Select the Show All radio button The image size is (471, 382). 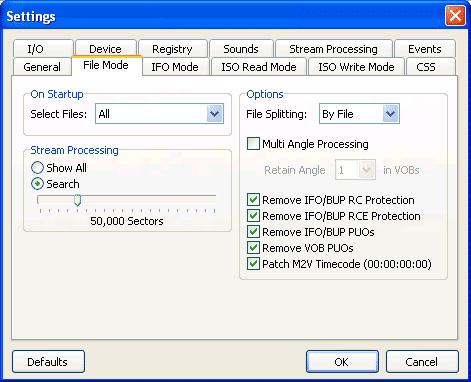point(37,168)
